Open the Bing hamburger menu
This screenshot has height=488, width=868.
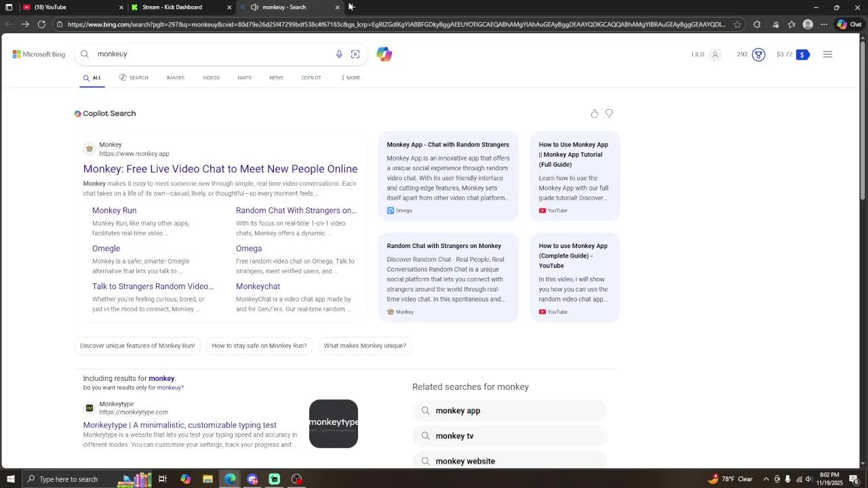tap(827, 54)
